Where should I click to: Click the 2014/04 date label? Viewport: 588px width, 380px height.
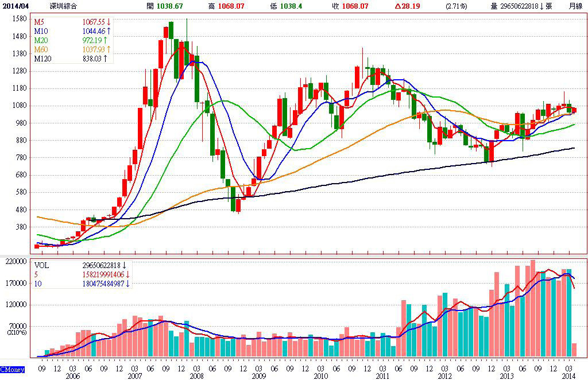click(16, 6)
